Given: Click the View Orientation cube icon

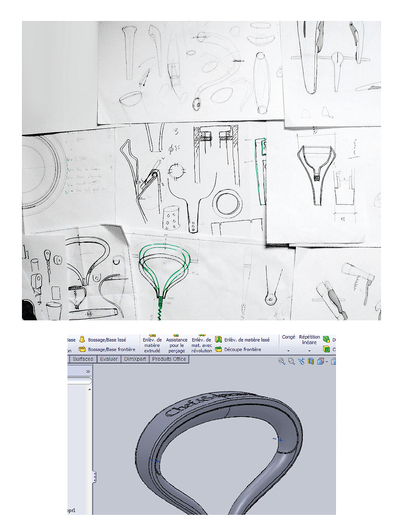Looking at the screenshot, I should click(x=321, y=361).
